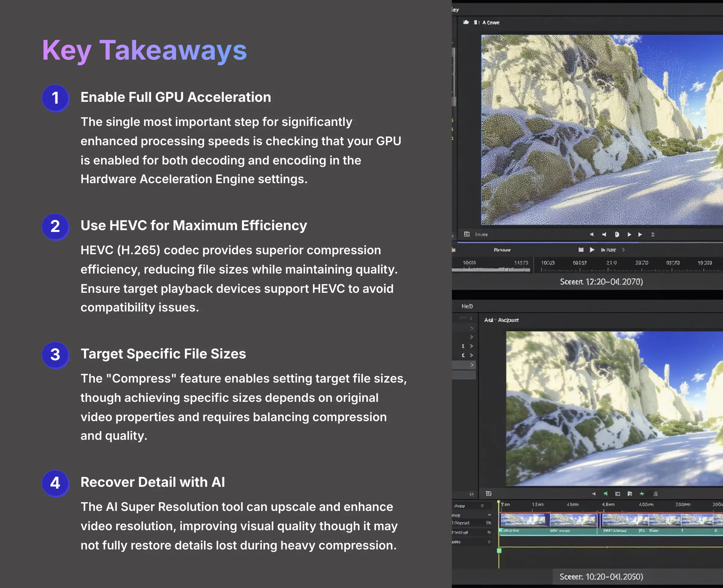This screenshot has height=588, width=723.
Task: Expand the eees track row arrow
Action: 489,542
